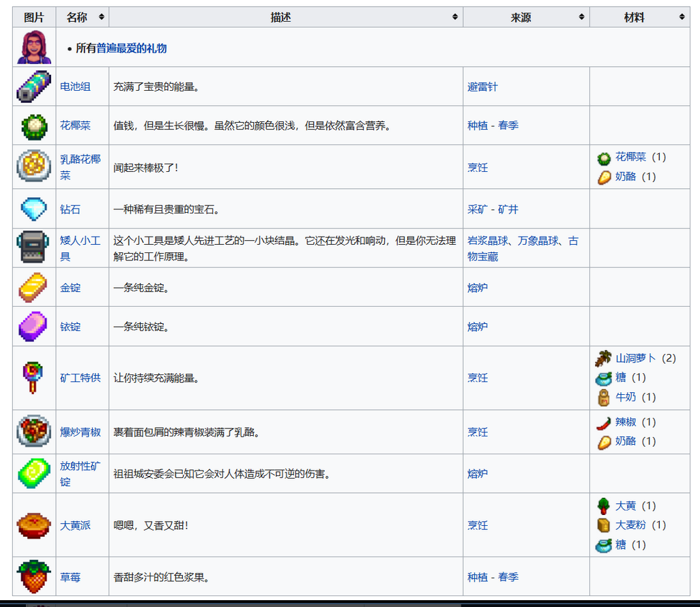Screen dimensions: 700x607
Task: Click the Maru portrait image
Action: 34,47
